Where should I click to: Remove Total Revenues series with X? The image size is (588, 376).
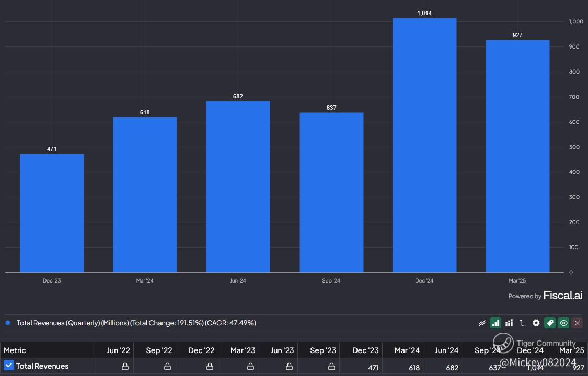tap(577, 323)
